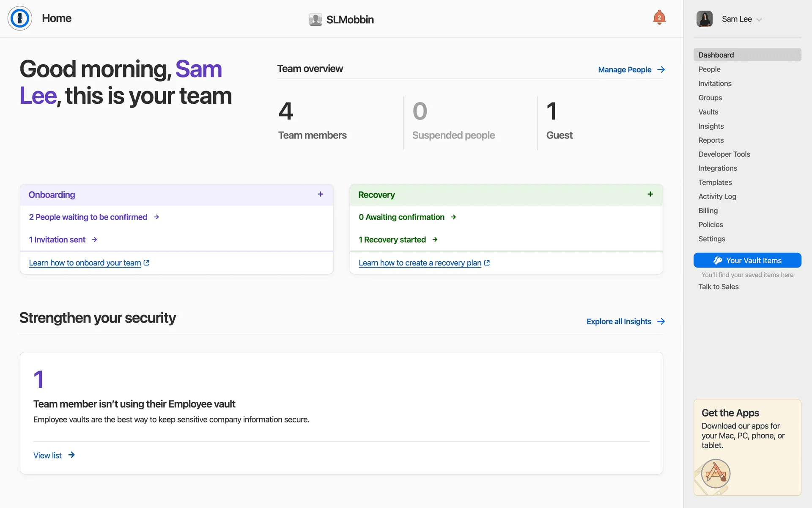Image resolution: width=812 pixels, height=508 pixels.
Task: Click Sam Lee's profile picture
Action: tap(705, 19)
